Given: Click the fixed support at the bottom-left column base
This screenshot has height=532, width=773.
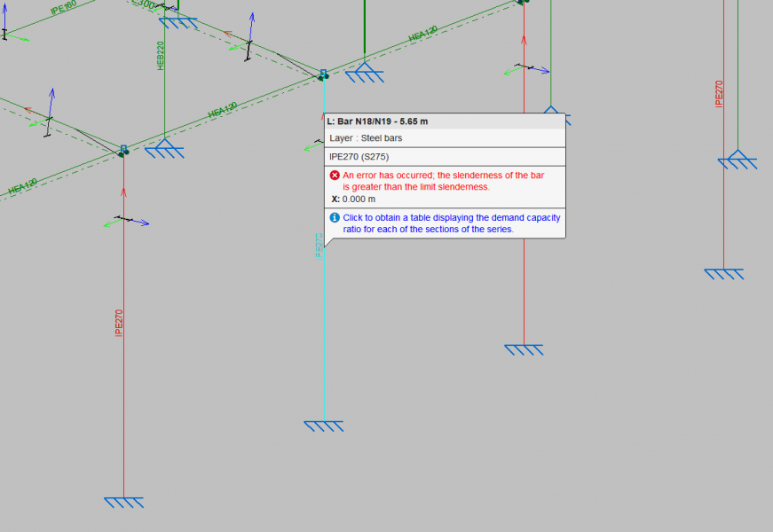Looking at the screenshot, I should point(123,503).
